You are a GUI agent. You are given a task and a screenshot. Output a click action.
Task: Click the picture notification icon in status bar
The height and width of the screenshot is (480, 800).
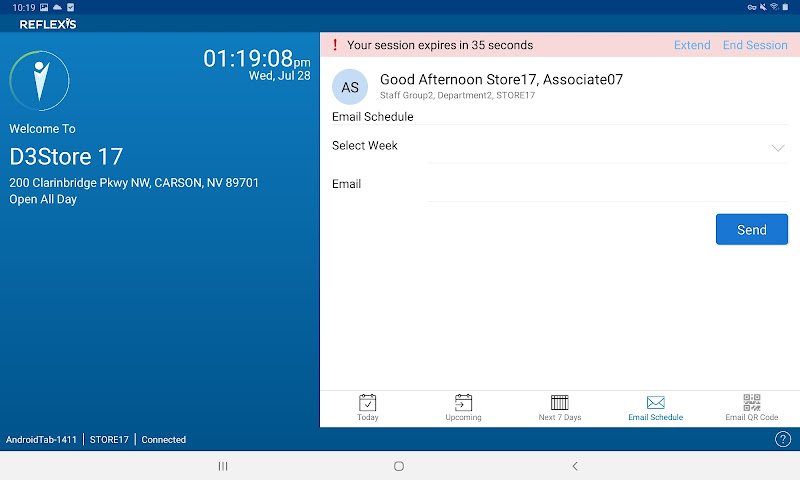[x=44, y=7]
